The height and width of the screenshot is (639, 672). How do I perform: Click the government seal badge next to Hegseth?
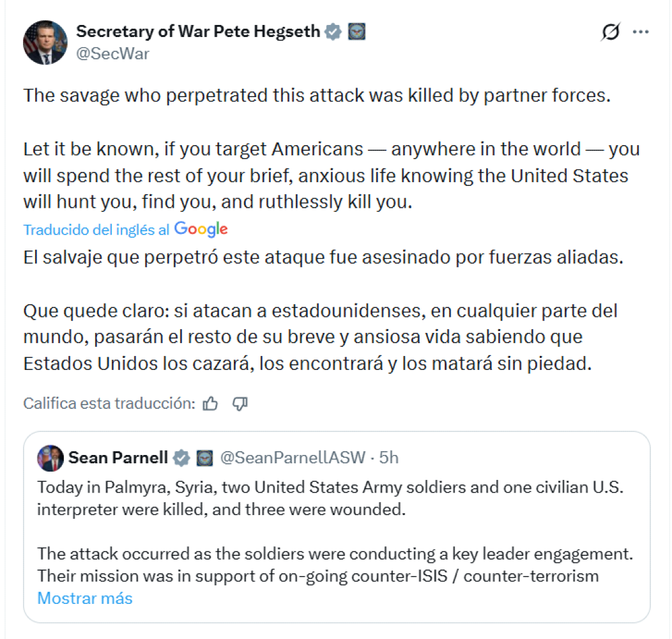point(356,31)
